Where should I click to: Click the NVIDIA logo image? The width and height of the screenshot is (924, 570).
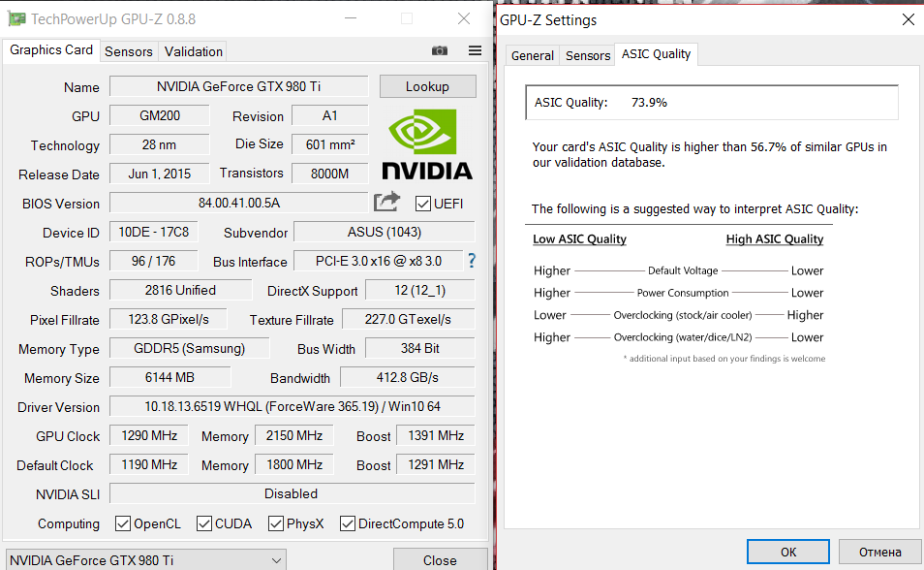coord(426,144)
